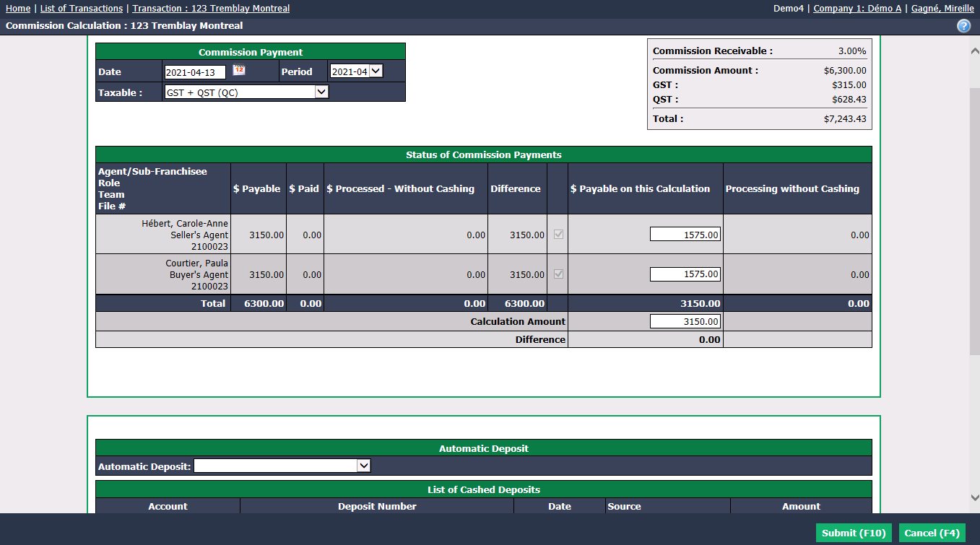Open the calendar date picker icon
The height and width of the screenshot is (545, 980).
point(239,70)
